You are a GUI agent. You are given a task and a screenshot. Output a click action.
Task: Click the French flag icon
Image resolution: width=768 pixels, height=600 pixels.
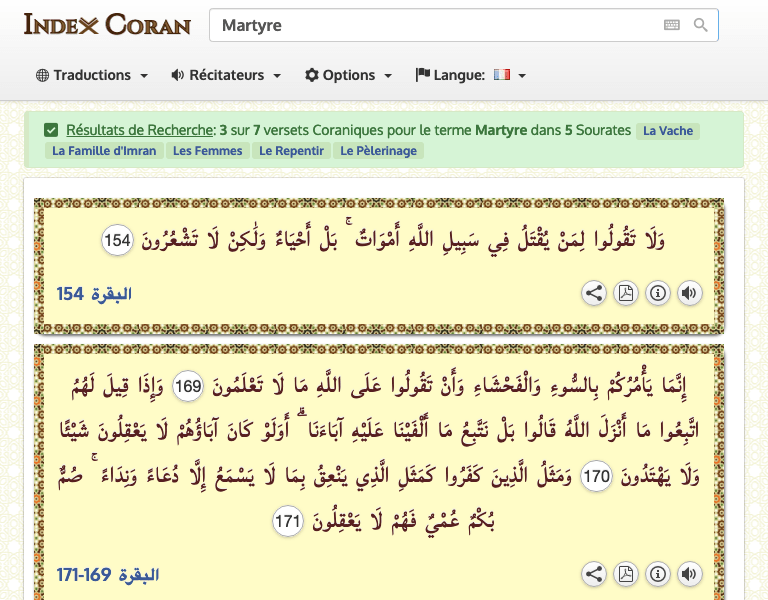tap(502, 74)
